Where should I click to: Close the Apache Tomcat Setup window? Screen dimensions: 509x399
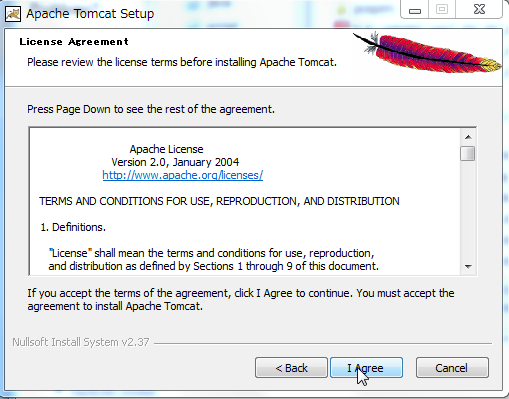[479, 9]
